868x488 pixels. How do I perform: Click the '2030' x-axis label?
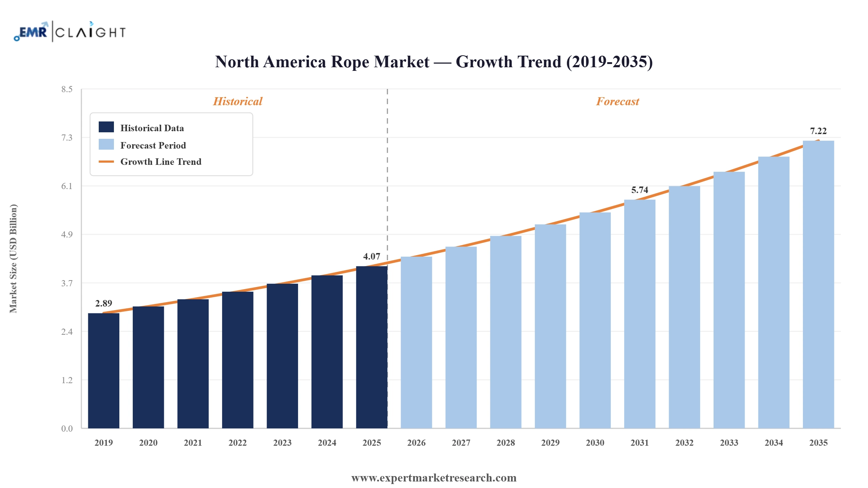[x=595, y=443]
